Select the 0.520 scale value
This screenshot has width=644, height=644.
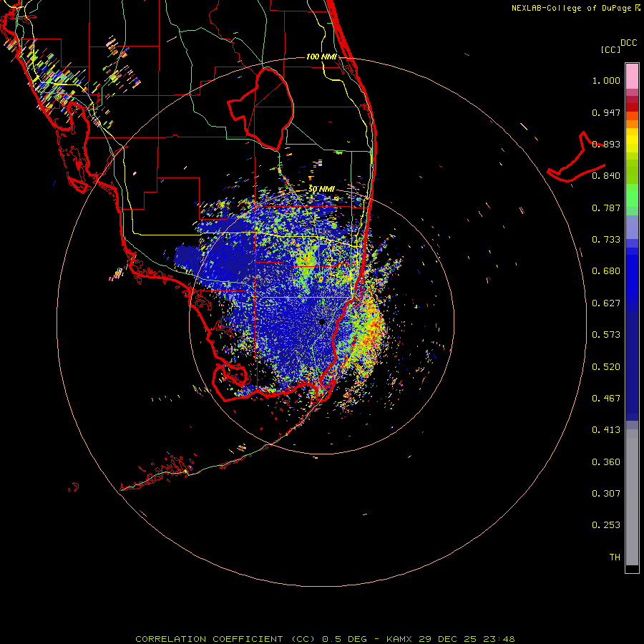tap(606, 367)
